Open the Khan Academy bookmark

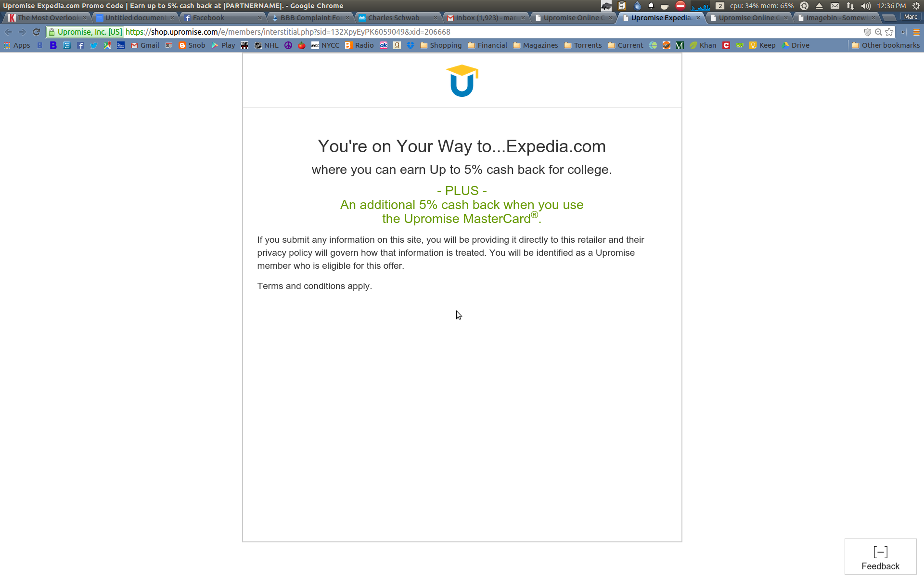(703, 45)
